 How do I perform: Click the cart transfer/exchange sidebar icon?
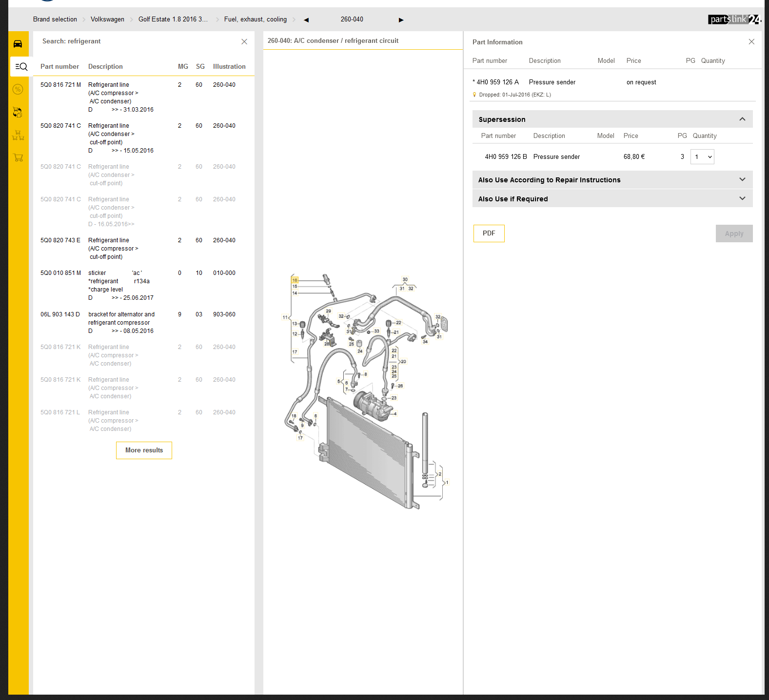pyautogui.click(x=18, y=112)
